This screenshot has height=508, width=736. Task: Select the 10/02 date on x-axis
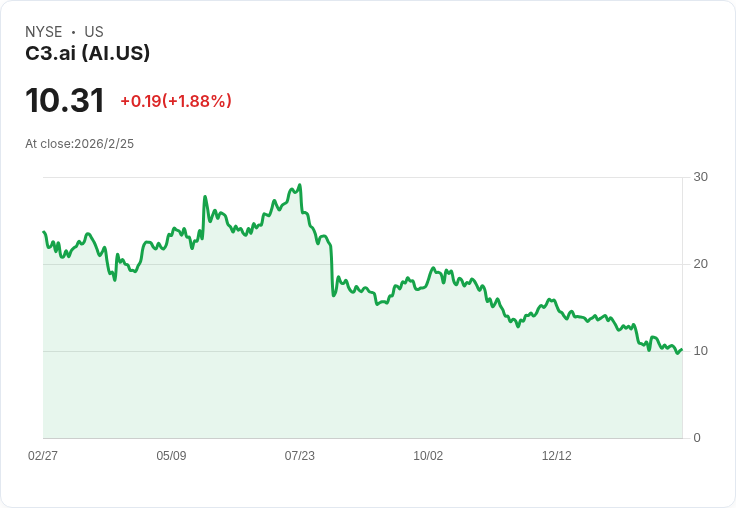[x=428, y=456]
